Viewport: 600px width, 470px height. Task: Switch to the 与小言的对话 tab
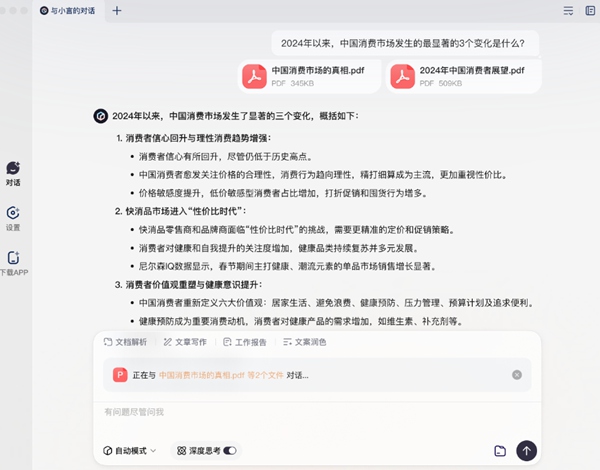coord(68,11)
